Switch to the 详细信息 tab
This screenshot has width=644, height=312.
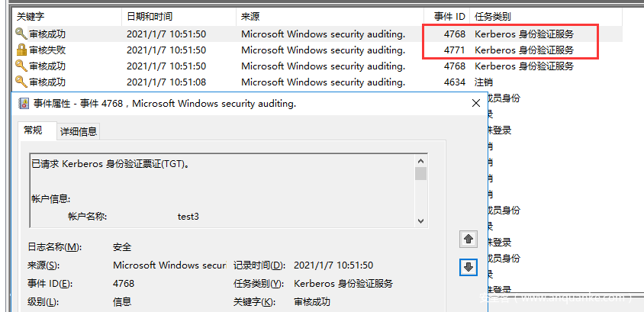coord(79,131)
